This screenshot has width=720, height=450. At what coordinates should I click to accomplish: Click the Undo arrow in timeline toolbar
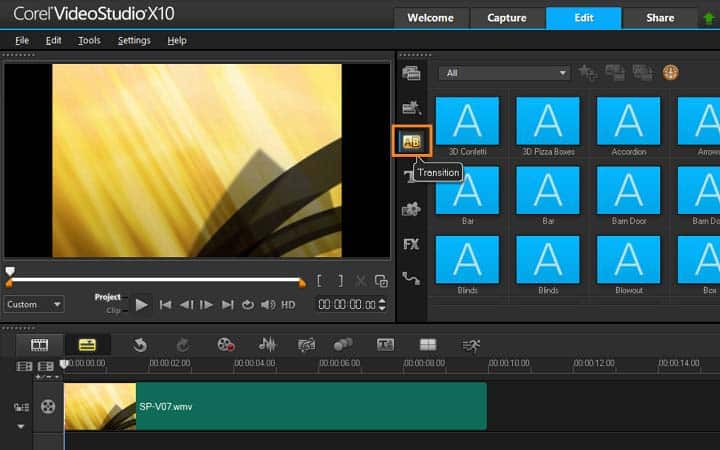click(x=140, y=345)
